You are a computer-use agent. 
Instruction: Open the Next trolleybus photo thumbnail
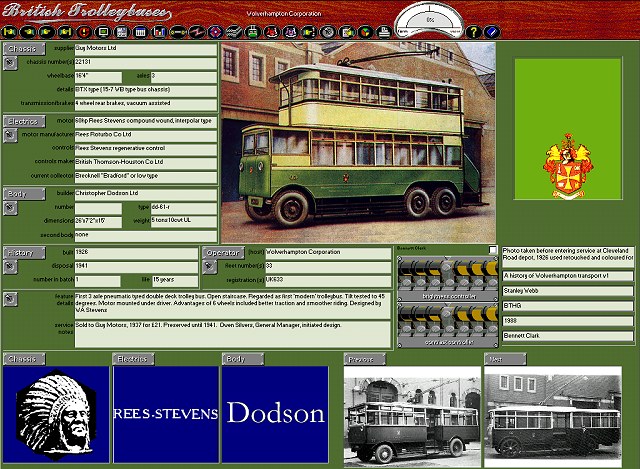click(553, 416)
